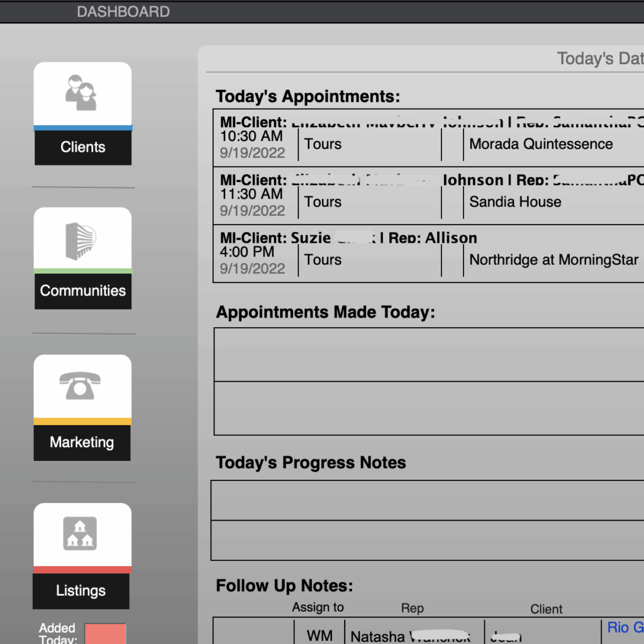Click the WM assignee cell in Follow Up Notes

319,636
